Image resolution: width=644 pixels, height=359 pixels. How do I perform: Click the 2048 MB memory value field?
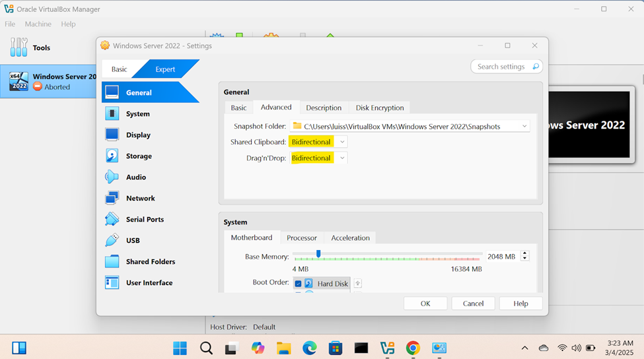pyautogui.click(x=502, y=257)
